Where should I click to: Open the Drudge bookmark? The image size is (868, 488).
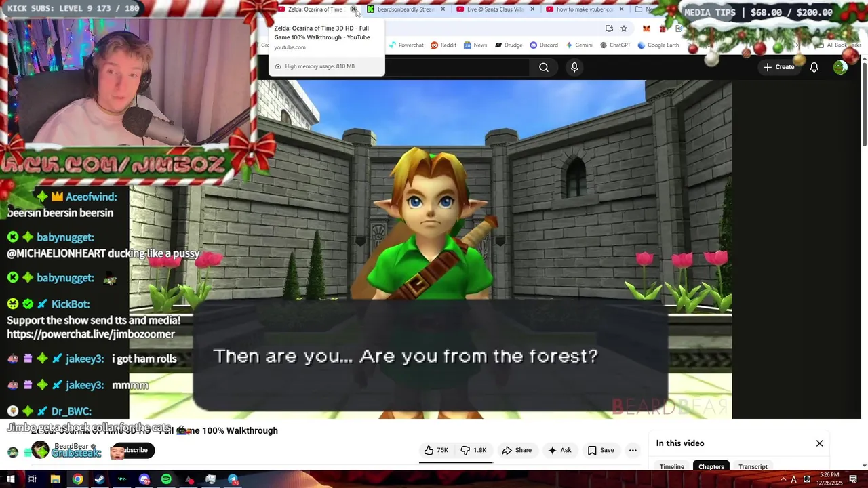[x=509, y=45]
